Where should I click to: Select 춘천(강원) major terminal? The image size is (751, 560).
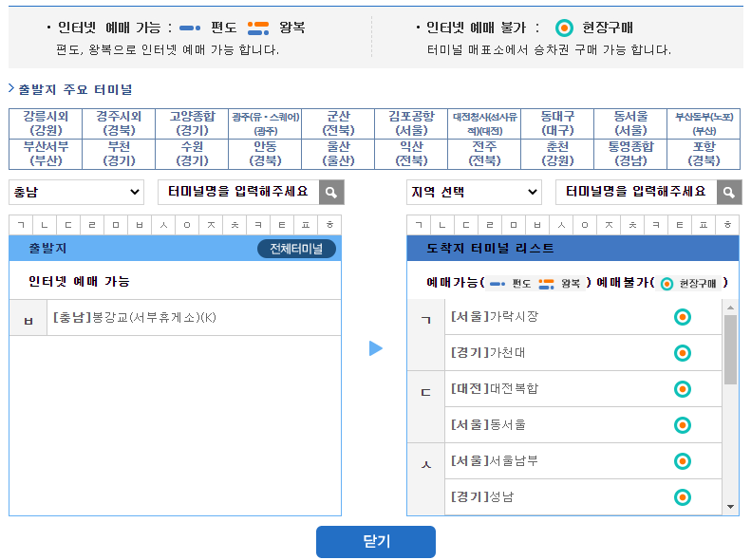click(557, 154)
